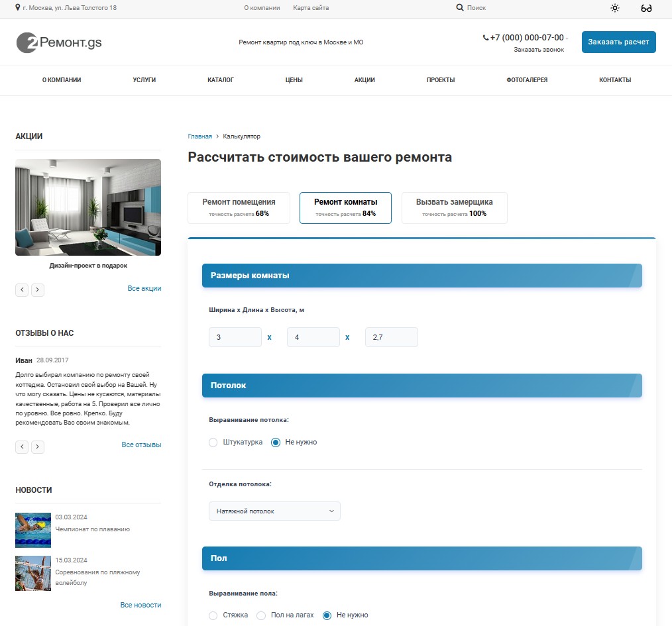Image resolution: width=672 pixels, height=626 pixels.
Task: Toggle the dark theme with the sun icon
Action: click(x=614, y=8)
